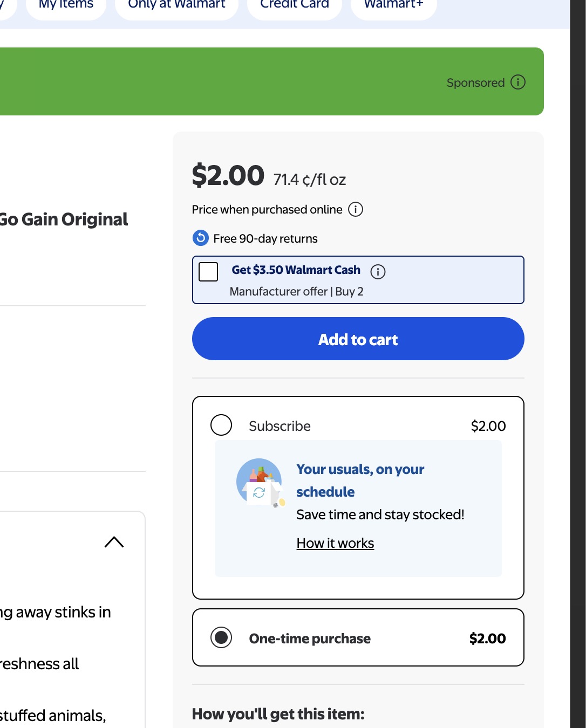Viewport: 586px width, 728px height.
Task: Expand the Manufacturer offer Buy 2 details
Action: point(296,291)
